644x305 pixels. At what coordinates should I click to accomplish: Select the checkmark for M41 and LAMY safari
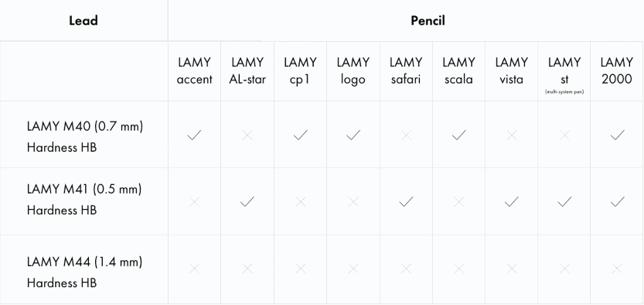pyautogui.click(x=406, y=201)
